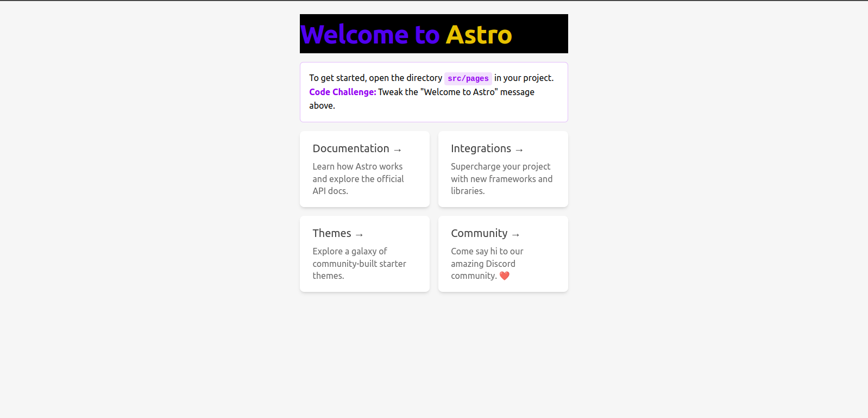Click the "Code Challenge:" bold text
The width and height of the screenshot is (868, 418).
click(343, 92)
